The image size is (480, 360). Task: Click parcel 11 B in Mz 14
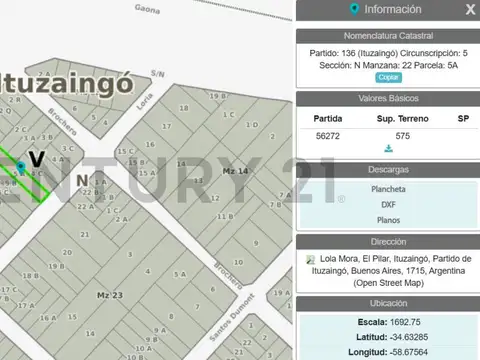pyautogui.click(x=225, y=217)
